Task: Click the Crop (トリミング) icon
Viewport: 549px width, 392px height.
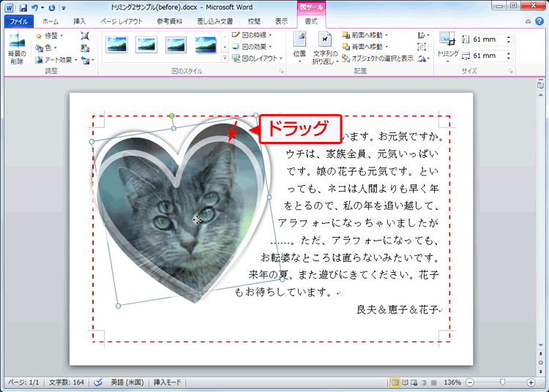Action: point(447,39)
